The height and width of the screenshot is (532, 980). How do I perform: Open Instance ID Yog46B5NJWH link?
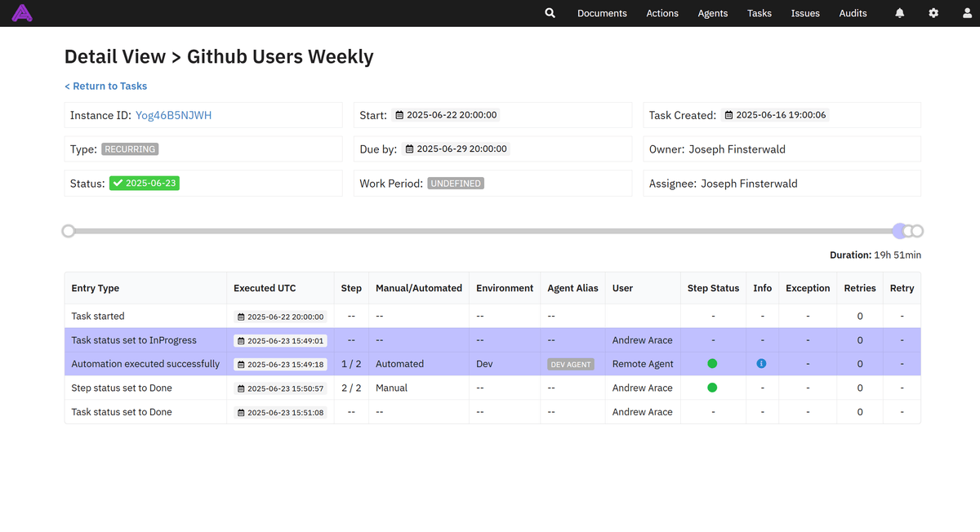[x=173, y=115]
